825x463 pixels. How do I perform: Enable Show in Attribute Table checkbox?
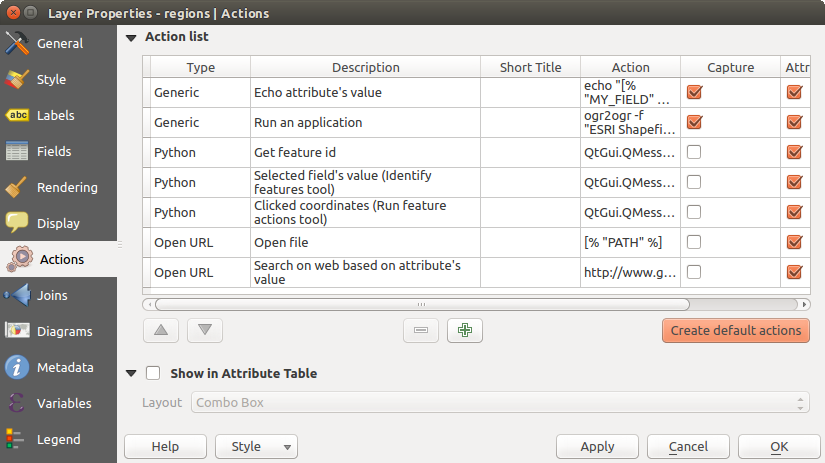[153, 373]
